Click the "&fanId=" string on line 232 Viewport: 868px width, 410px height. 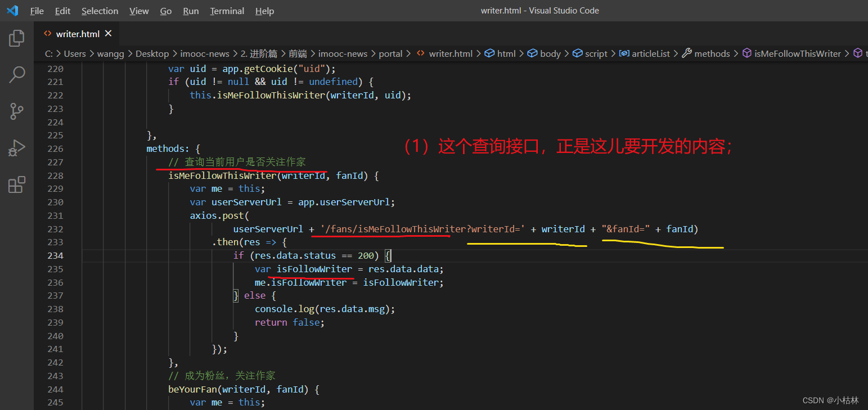[626, 229]
